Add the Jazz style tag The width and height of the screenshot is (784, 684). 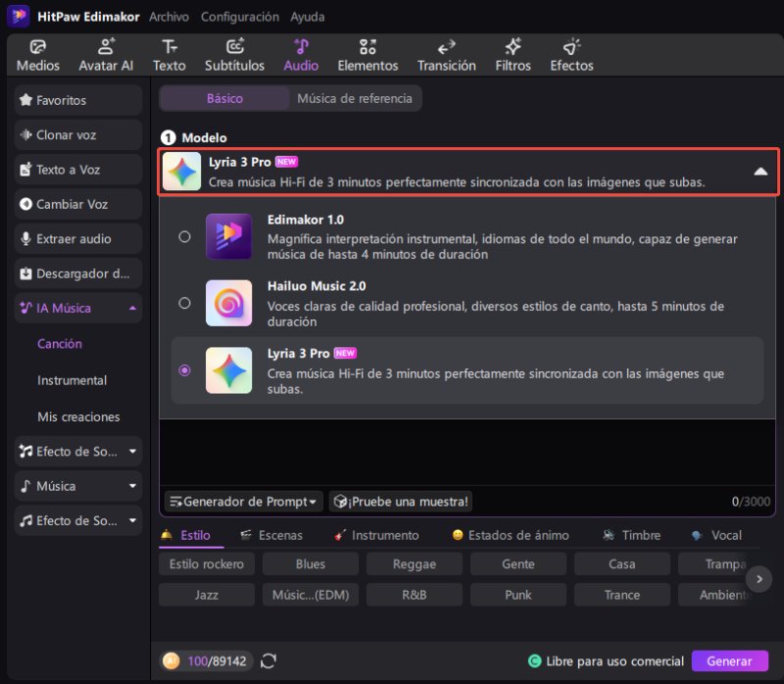point(207,595)
